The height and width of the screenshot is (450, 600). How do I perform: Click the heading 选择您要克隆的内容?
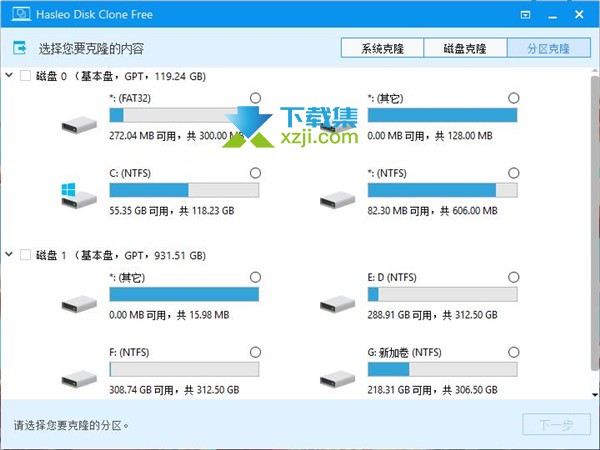91,49
